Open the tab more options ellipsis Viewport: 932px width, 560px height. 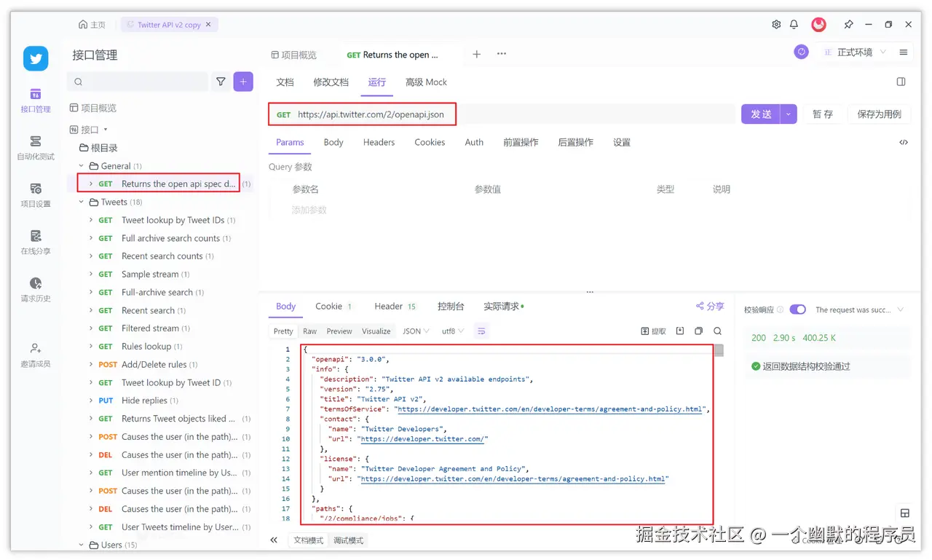502,54
